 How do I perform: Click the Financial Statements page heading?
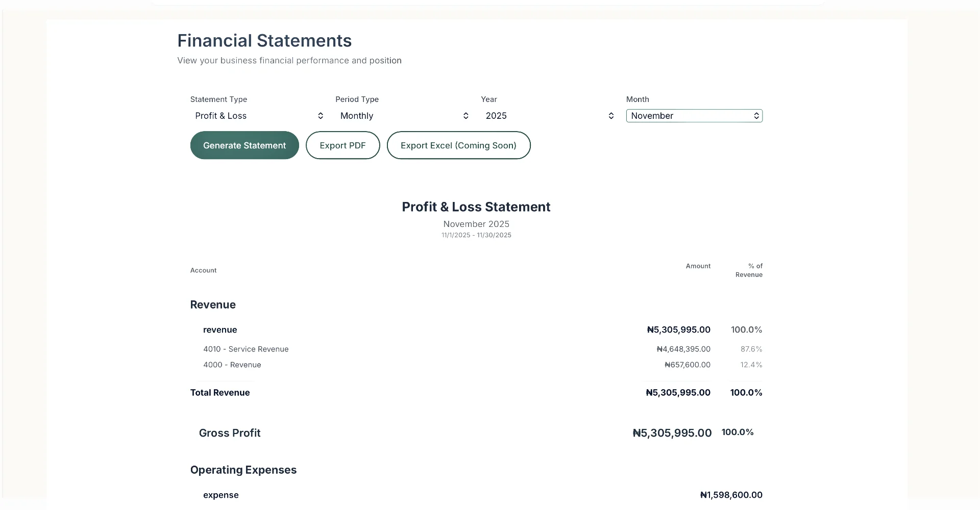coord(264,41)
